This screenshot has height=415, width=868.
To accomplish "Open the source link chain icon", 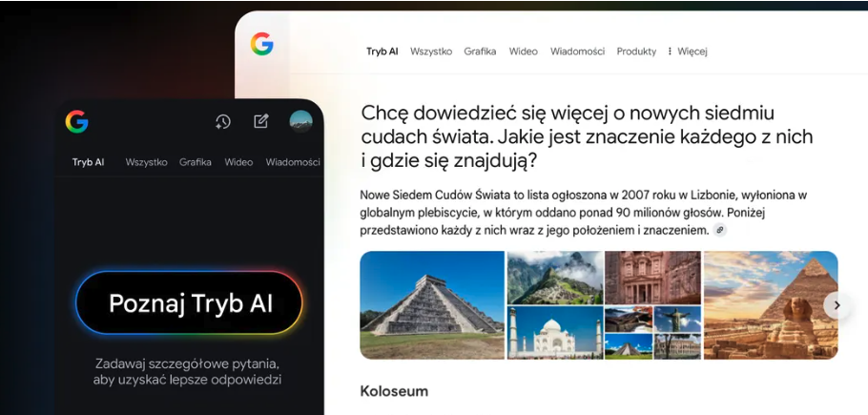I will pos(719,230).
